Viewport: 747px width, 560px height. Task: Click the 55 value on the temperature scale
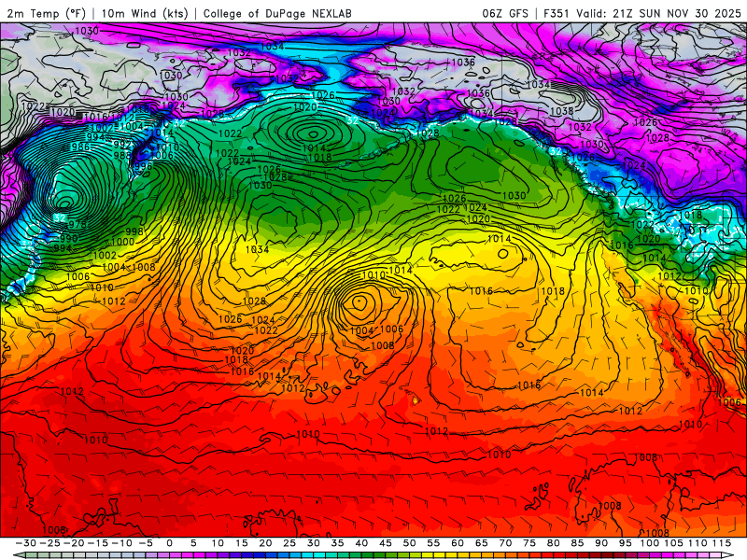[x=433, y=543]
